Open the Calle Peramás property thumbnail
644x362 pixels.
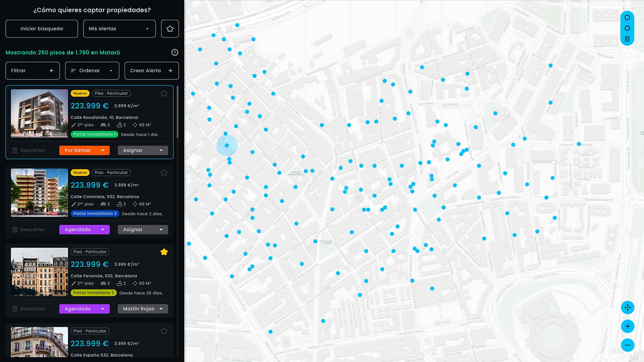coord(39,272)
